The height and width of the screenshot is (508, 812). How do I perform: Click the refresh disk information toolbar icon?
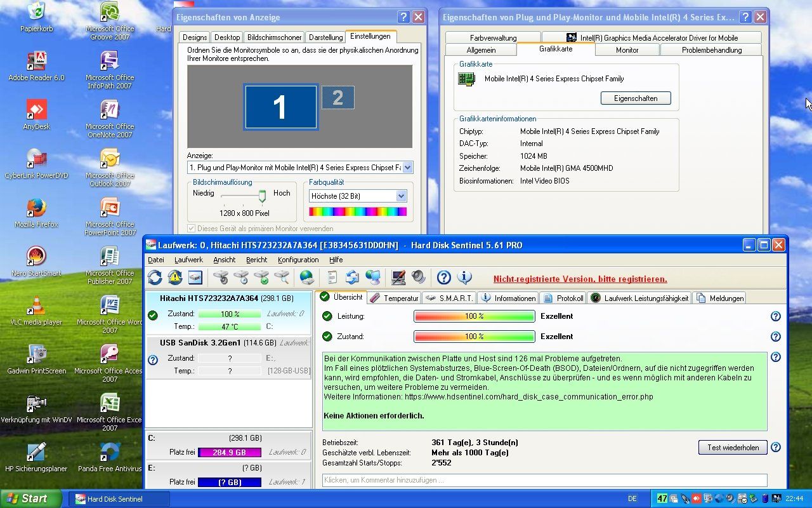pyautogui.click(x=155, y=277)
